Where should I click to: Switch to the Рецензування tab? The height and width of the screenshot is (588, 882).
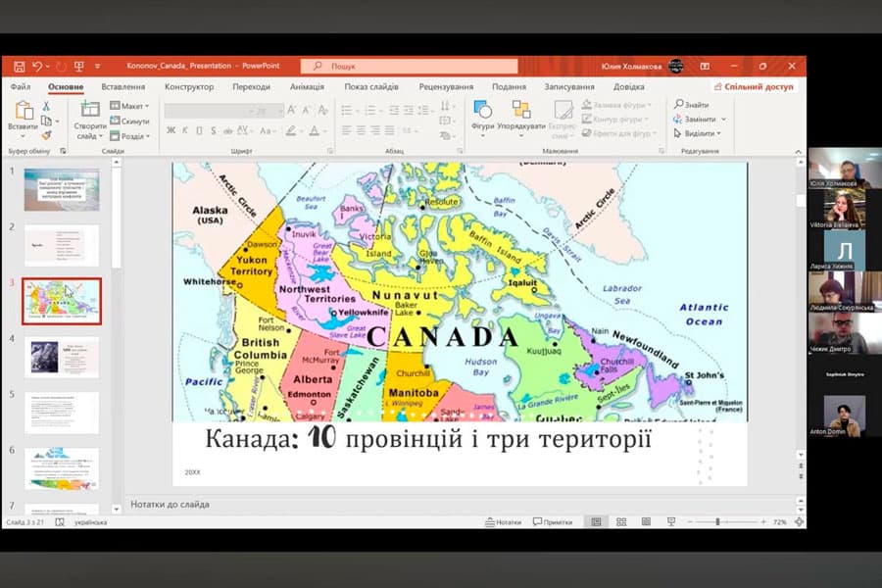pos(446,86)
